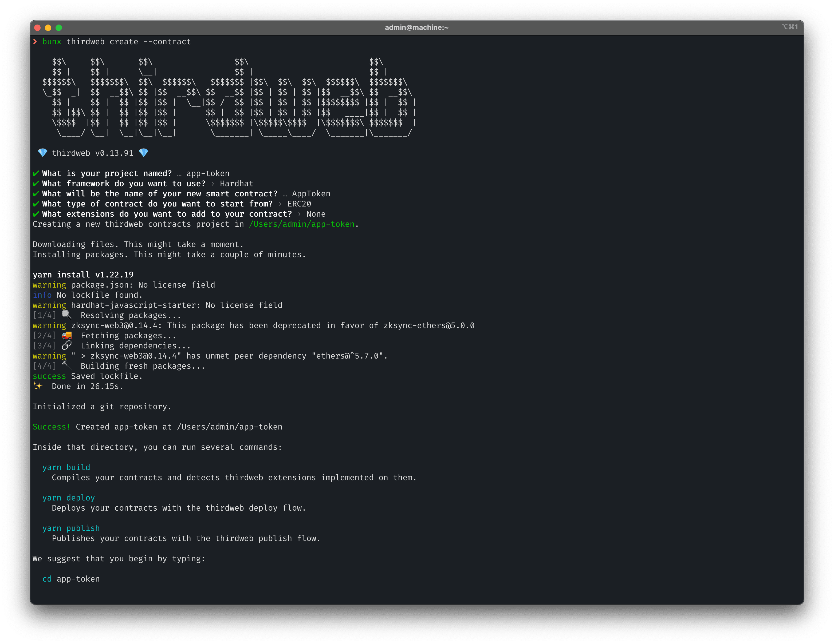Click the 'warning' before hardhat-javascript-starter
The width and height of the screenshot is (834, 644).
pos(49,305)
